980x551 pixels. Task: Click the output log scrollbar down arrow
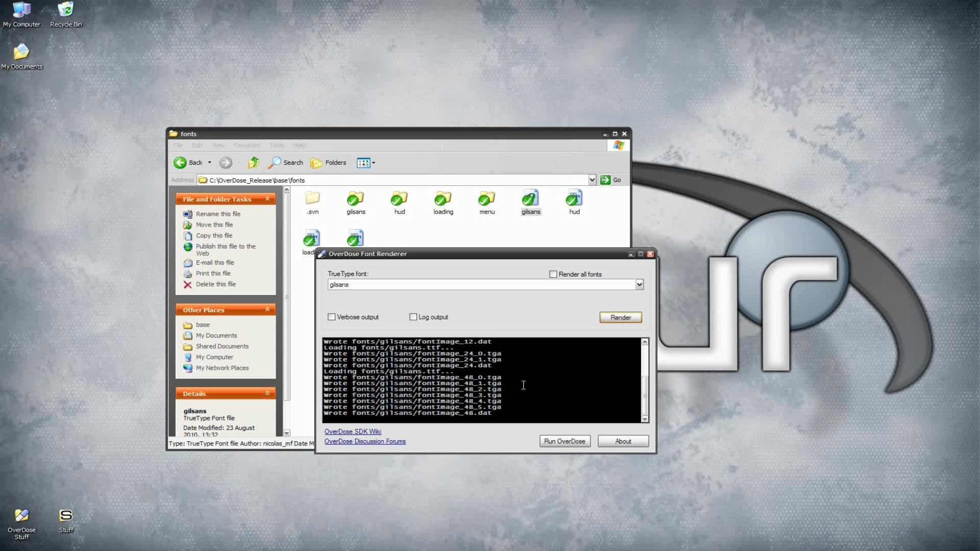tap(645, 418)
